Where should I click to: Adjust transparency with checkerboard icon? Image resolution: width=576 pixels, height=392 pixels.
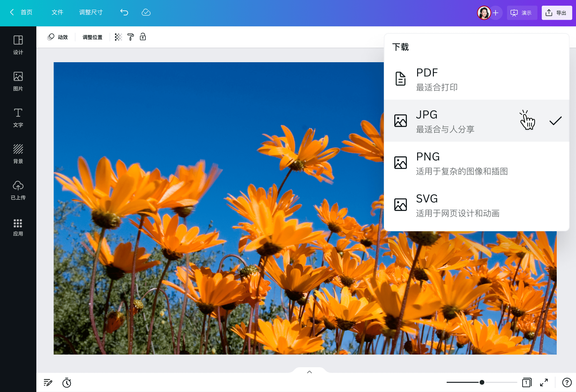point(118,37)
